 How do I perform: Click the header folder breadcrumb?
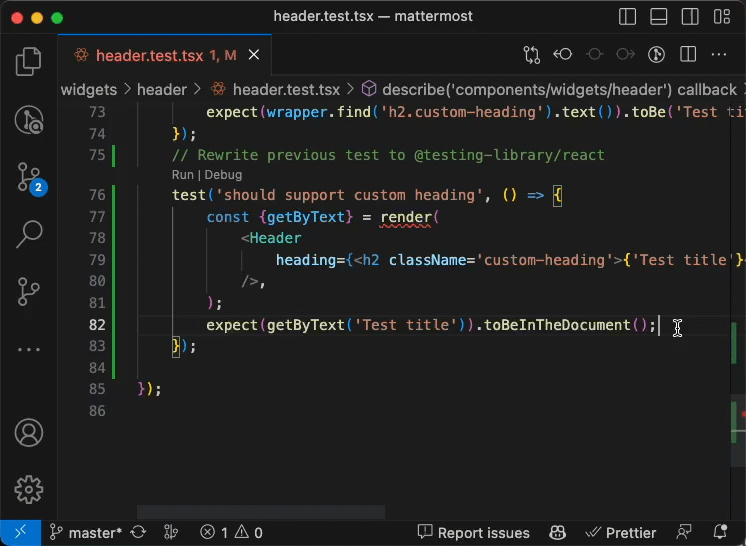162,90
